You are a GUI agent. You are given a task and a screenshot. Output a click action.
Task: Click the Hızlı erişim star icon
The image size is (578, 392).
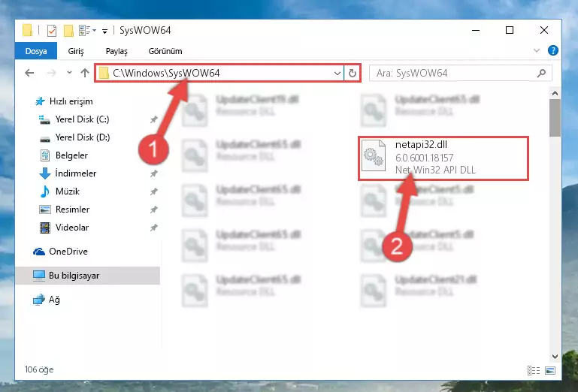pyautogui.click(x=39, y=101)
